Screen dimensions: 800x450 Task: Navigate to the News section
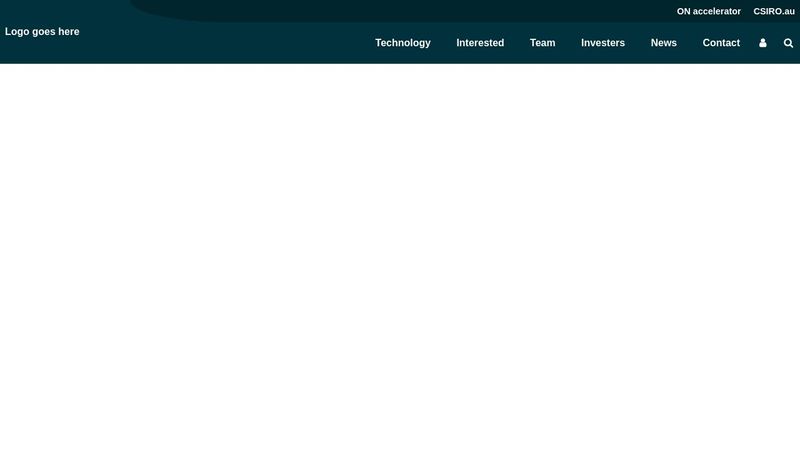coord(664,43)
